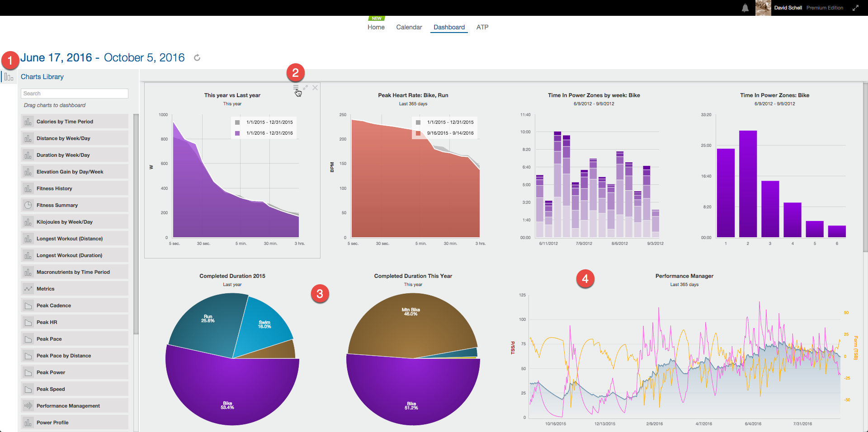
Task: Open David Schell's profile picture
Action: [x=763, y=8]
